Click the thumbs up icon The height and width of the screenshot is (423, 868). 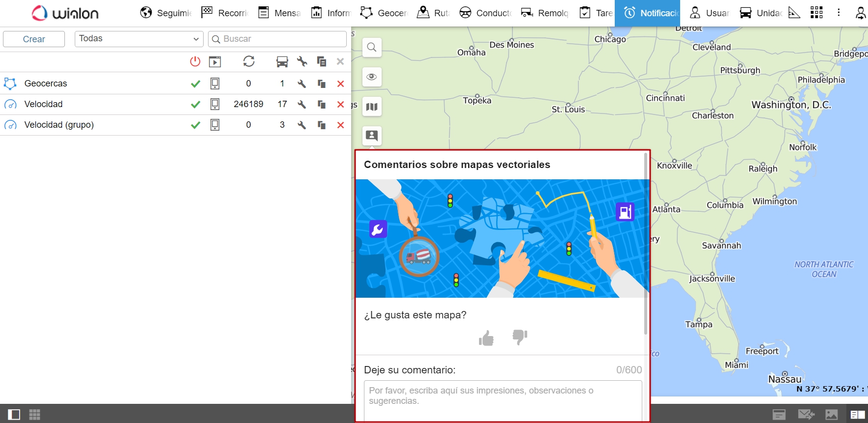click(x=486, y=338)
